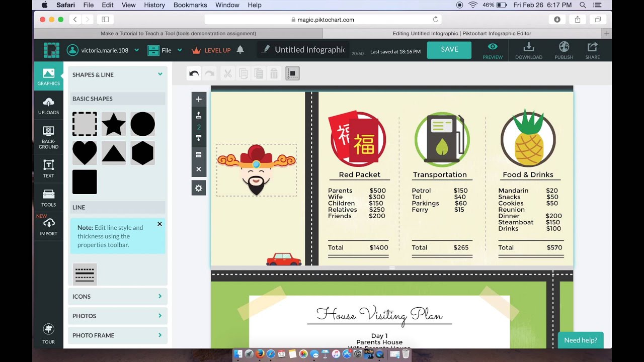The image size is (644, 362).
Task: Select the Text panel in the sidebar
Action: 48,169
